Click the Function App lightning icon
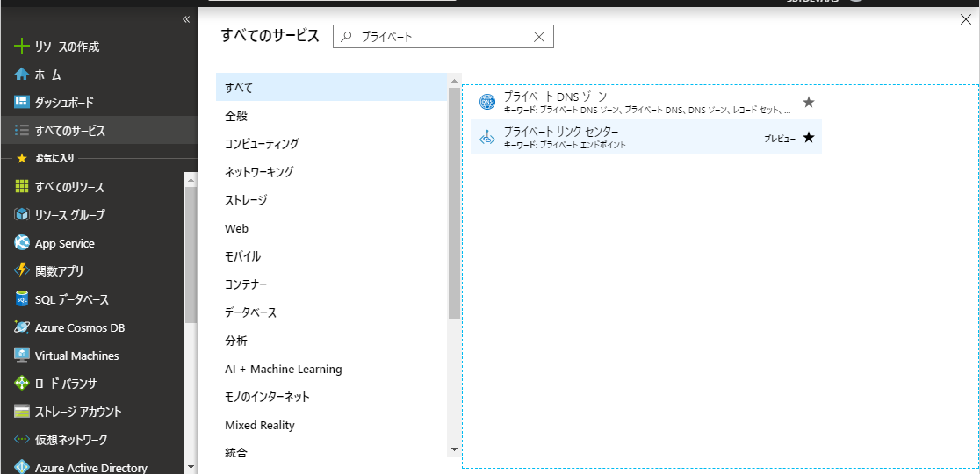This screenshot has width=980, height=474. tap(22, 271)
